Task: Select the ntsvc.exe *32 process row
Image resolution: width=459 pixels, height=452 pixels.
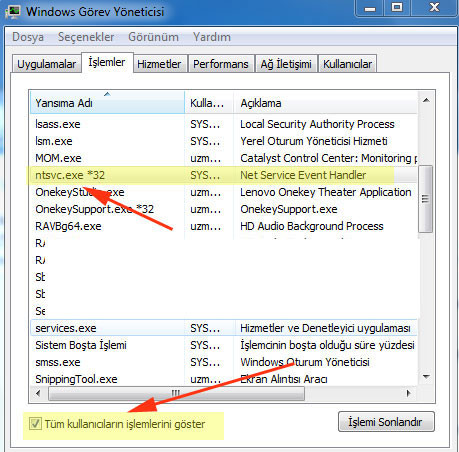Action: (223, 175)
